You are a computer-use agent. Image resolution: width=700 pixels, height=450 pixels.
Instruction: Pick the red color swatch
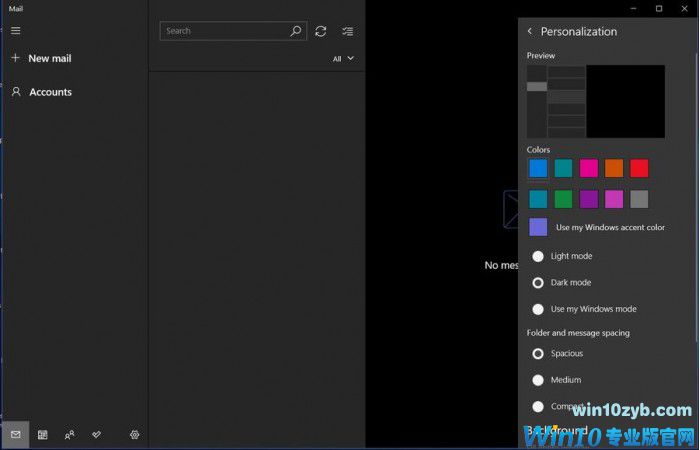pos(639,168)
